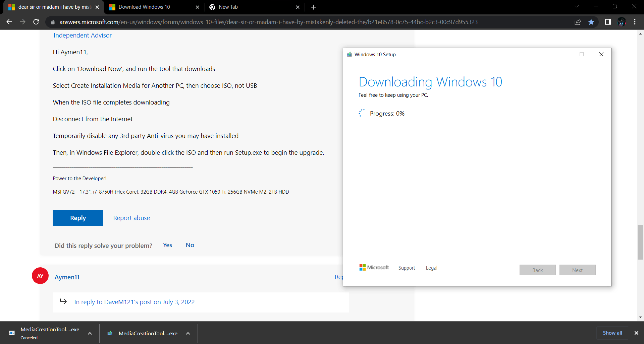
Task: Click the blue Reply button
Action: 78,218
